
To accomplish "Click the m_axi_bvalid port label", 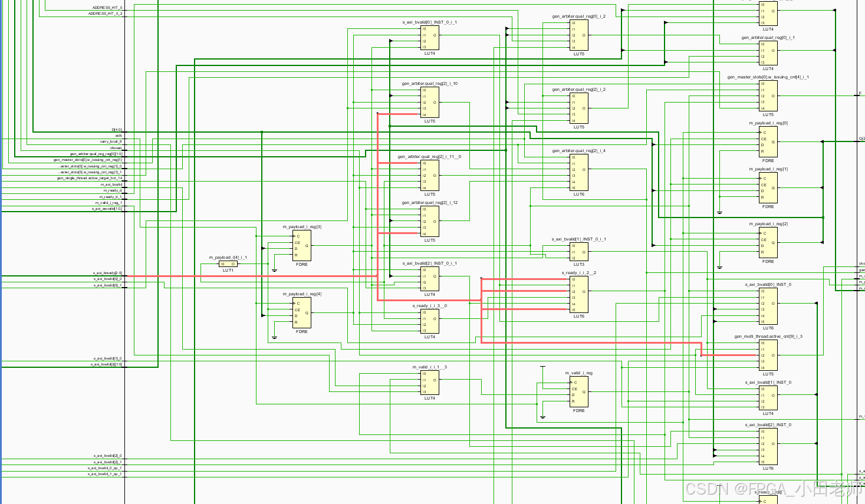I will [111, 185].
